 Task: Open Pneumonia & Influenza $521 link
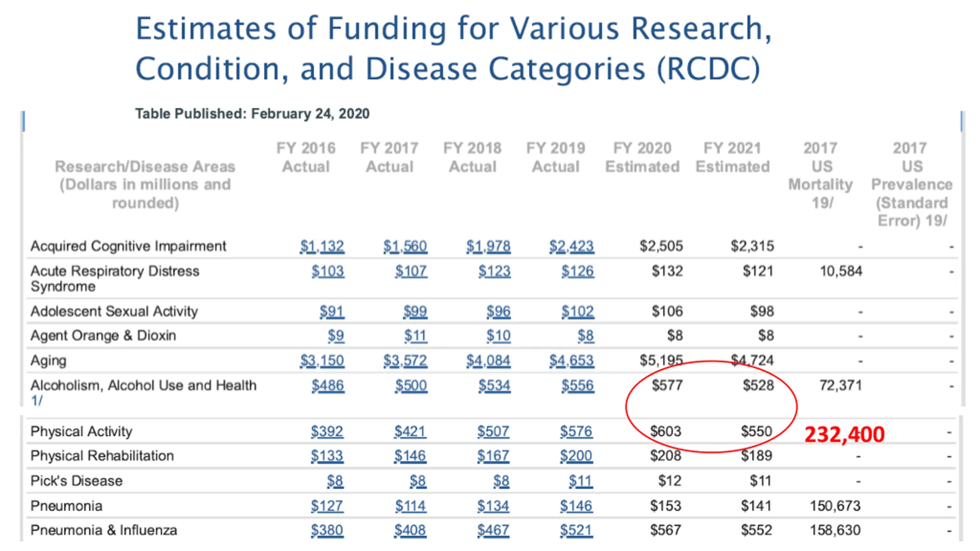pyautogui.click(x=576, y=530)
